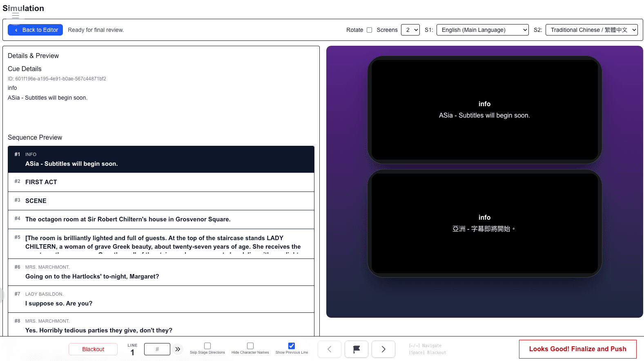Click the Chinese subtitle preview screen

click(x=485, y=223)
